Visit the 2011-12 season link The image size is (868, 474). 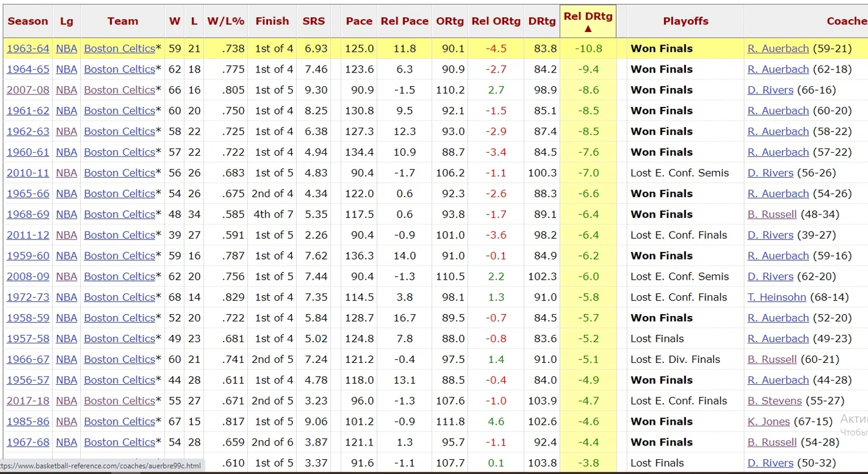[28, 235]
